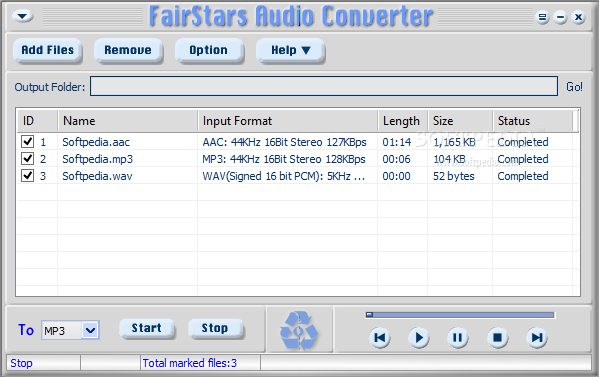Uncheck the Softpedia.mp3 file checkbox
Viewport: 599px width, 377px height.
27,158
